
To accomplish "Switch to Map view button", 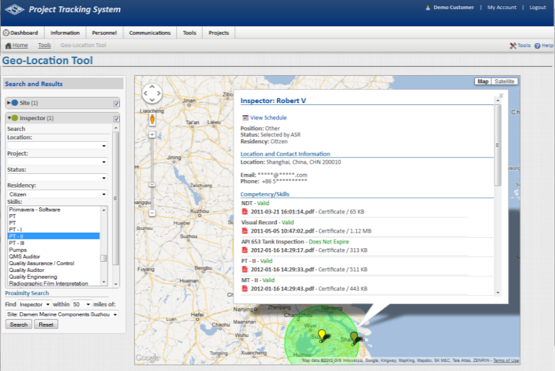I will pos(483,81).
